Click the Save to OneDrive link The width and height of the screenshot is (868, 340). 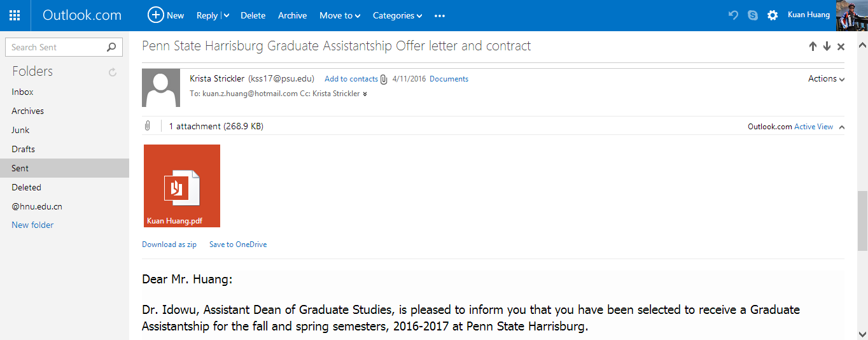tap(238, 244)
